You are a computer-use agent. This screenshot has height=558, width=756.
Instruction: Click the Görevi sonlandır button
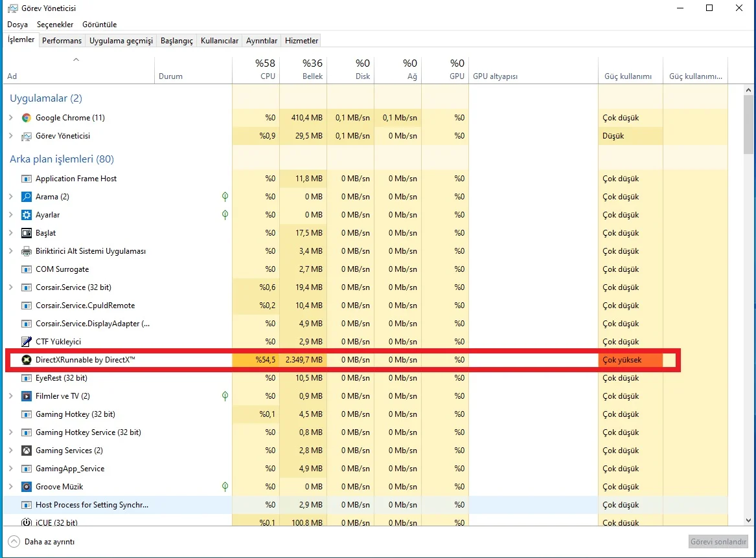coord(718,542)
